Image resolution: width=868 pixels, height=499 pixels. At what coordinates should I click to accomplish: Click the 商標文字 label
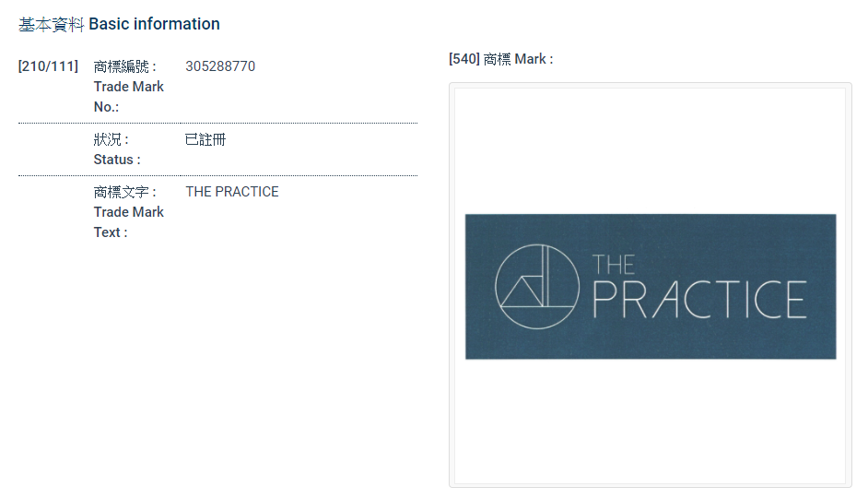(125, 192)
